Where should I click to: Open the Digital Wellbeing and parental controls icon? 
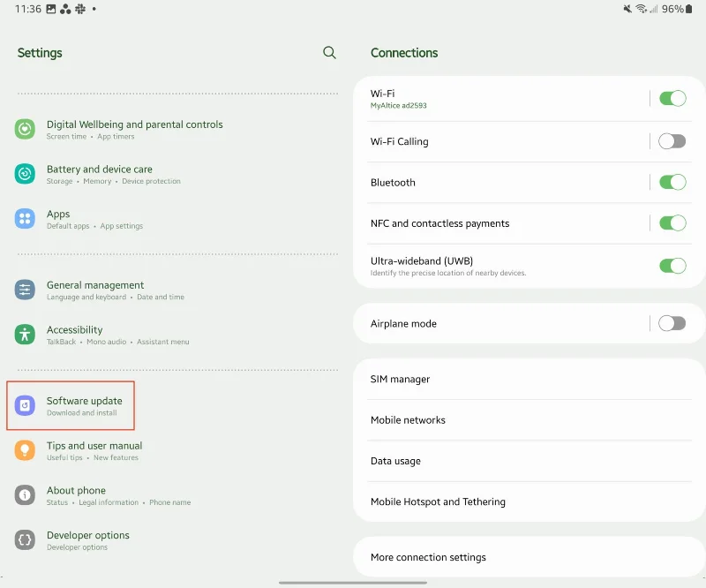coord(25,130)
